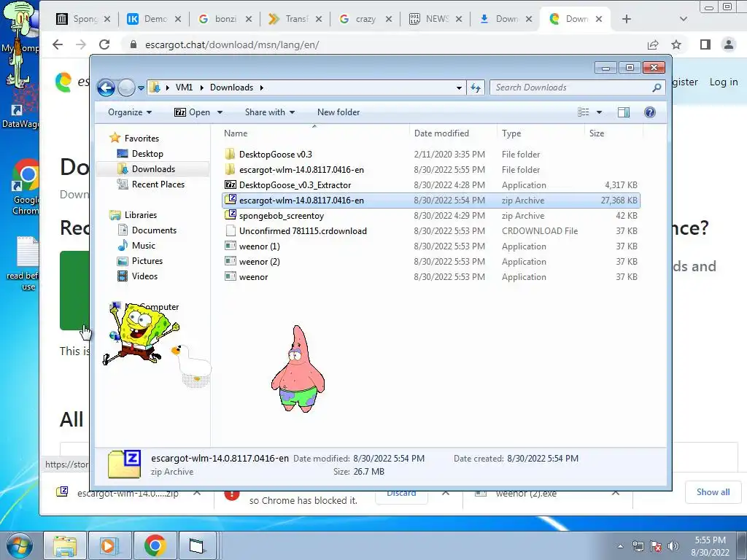This screenshot has height=560, width=747.
Task: Click Open with 7-Zip button
Action: (x=192, y=112)
